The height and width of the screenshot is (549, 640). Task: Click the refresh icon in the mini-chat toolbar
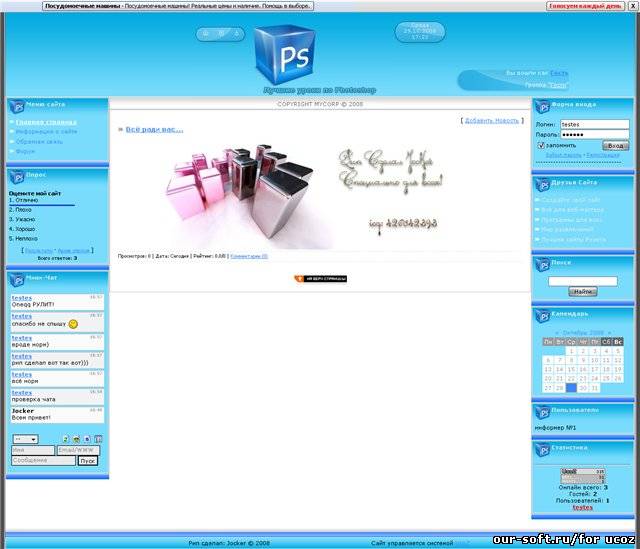[x=65, y=439]
